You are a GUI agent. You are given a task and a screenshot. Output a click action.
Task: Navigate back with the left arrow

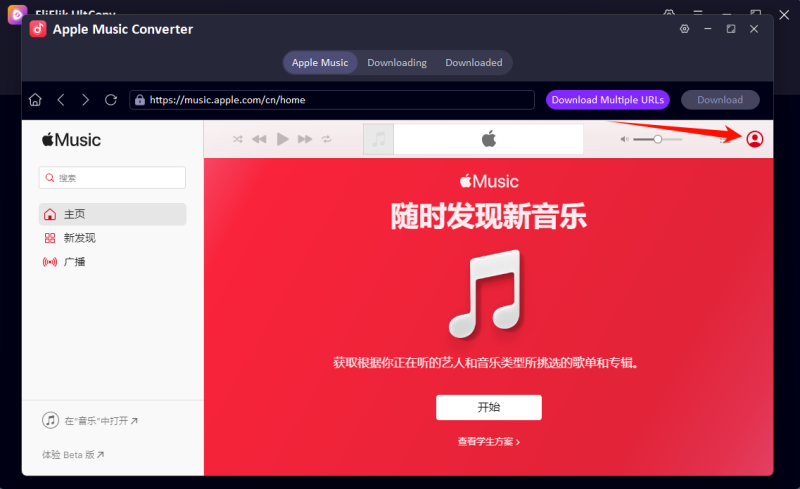pos(61,100)
